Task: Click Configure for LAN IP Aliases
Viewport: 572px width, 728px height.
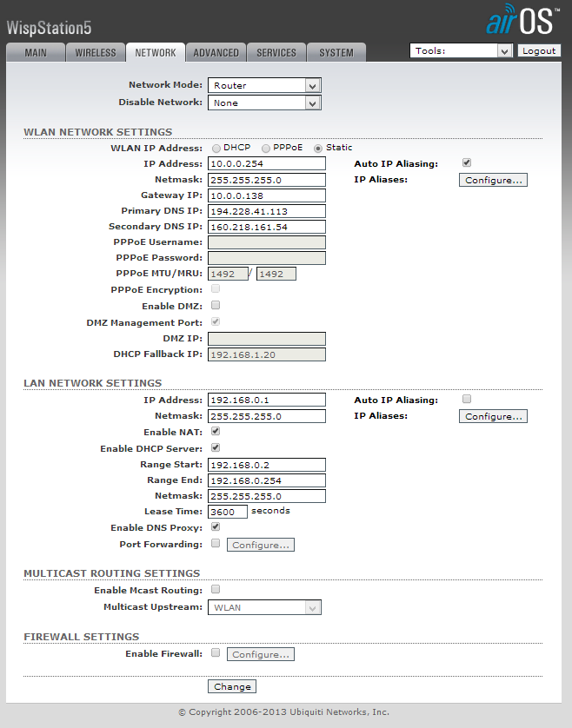Action: (493, 416)
